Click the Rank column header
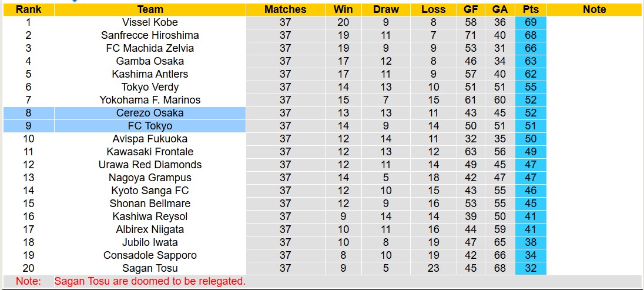The height and width of the screenshot is (290, 644). pyautogui.click(x=28, y=9)
